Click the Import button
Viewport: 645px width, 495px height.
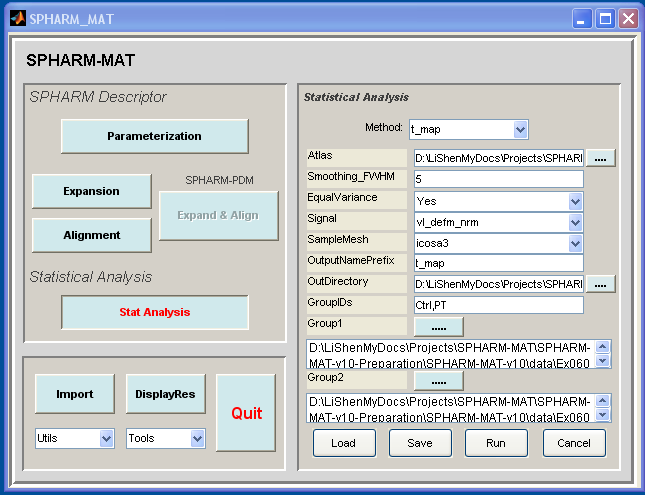pyautogui.click(x=75, y=394)
